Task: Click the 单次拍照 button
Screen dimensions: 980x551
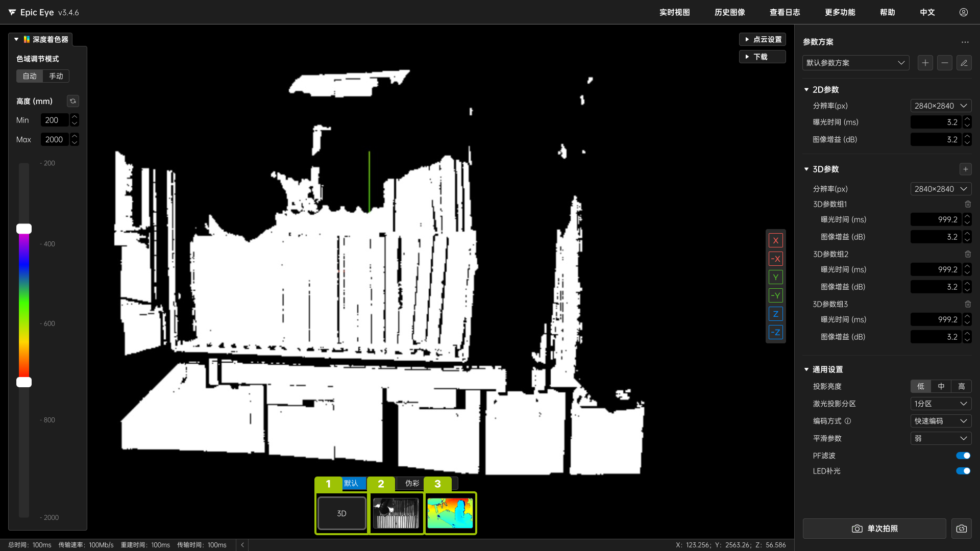Action: (x=874, y=529)
